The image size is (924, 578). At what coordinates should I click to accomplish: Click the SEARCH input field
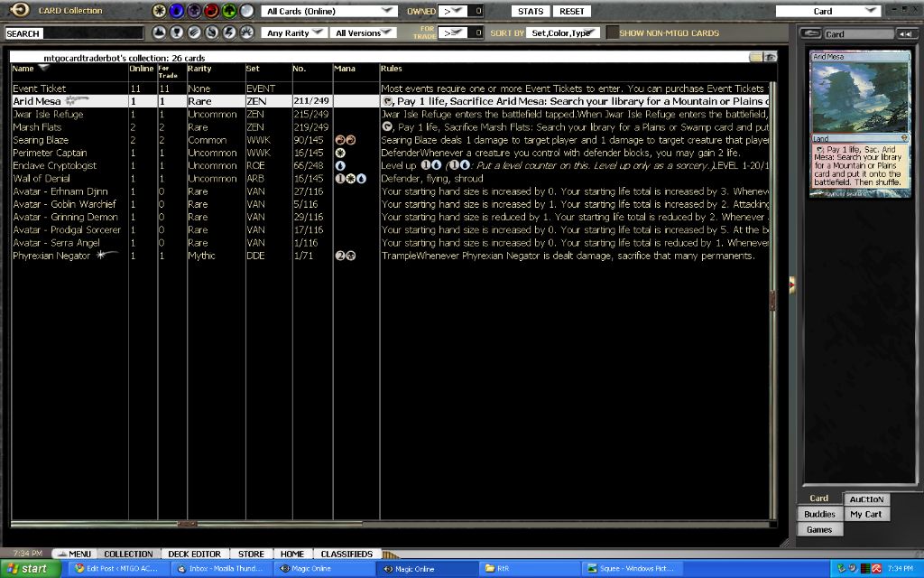point(74,33)
